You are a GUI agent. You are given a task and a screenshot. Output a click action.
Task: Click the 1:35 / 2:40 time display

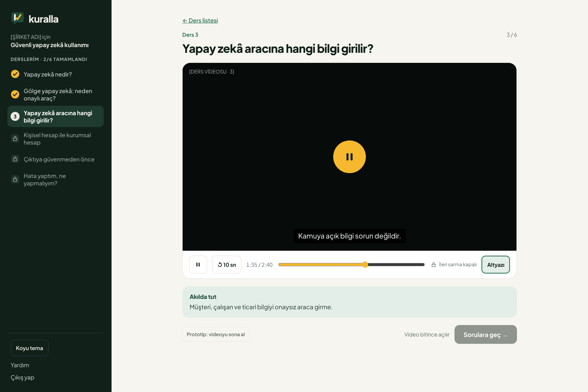[x=259, y=265]
